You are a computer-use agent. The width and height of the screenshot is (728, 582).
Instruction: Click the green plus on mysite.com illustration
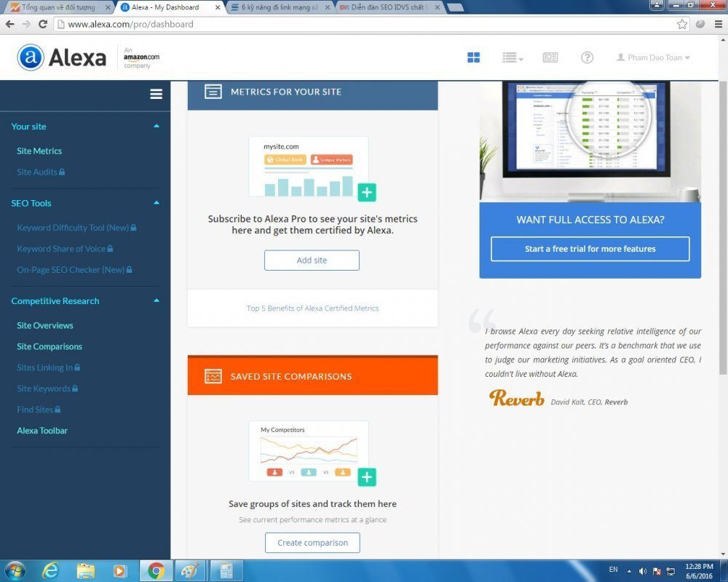pos(367,192)
